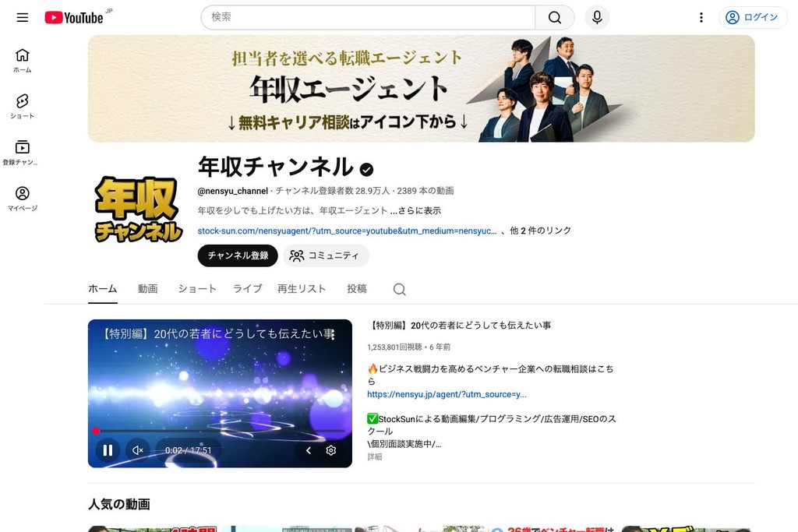The image size is (798, 532).
Task: Switch to the 動画 tab
Action: click(x=147, y=288)
